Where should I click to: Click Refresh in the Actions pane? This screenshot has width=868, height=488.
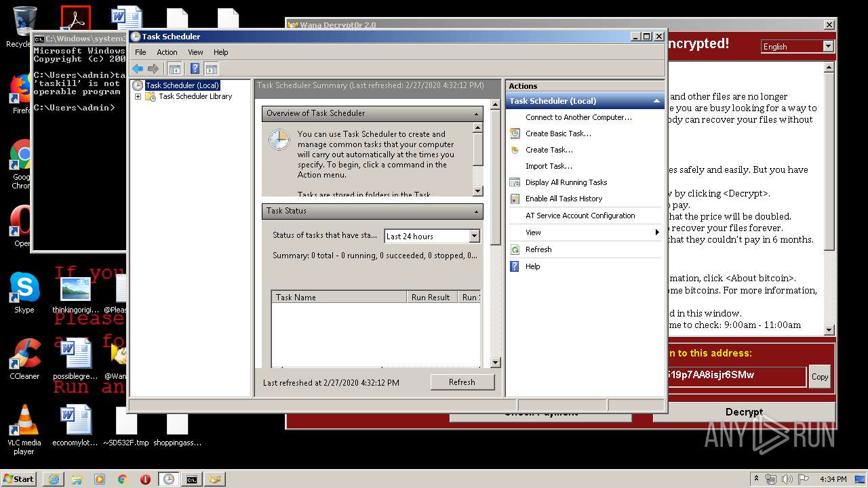(x=538, y=249)
